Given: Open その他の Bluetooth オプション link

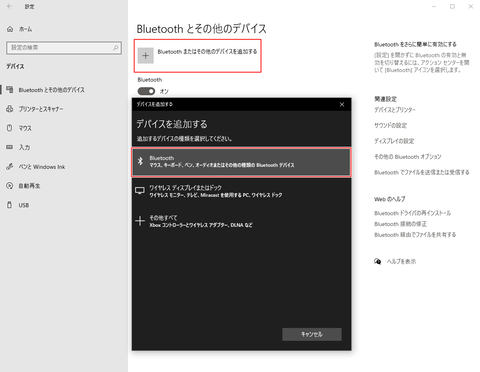Looking at the screenshot, I should click(x=408, y=157).
